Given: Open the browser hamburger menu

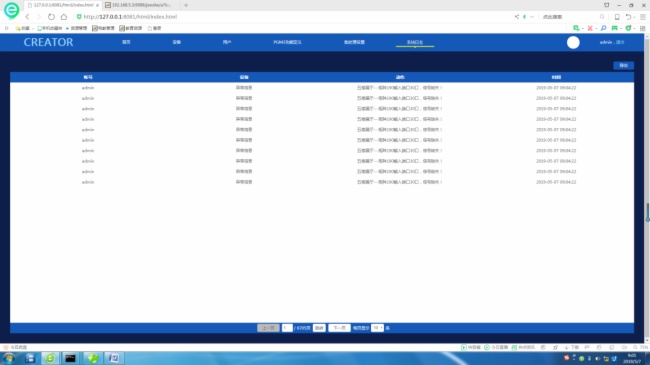Looking at the screenshot, I should point(643,17).
